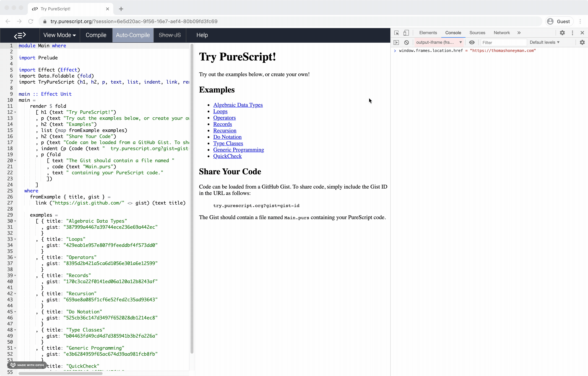Select the Try PureScript! browser tab
Image resolution: width=588 pixels, height=376 pixels.
point(70,9)
